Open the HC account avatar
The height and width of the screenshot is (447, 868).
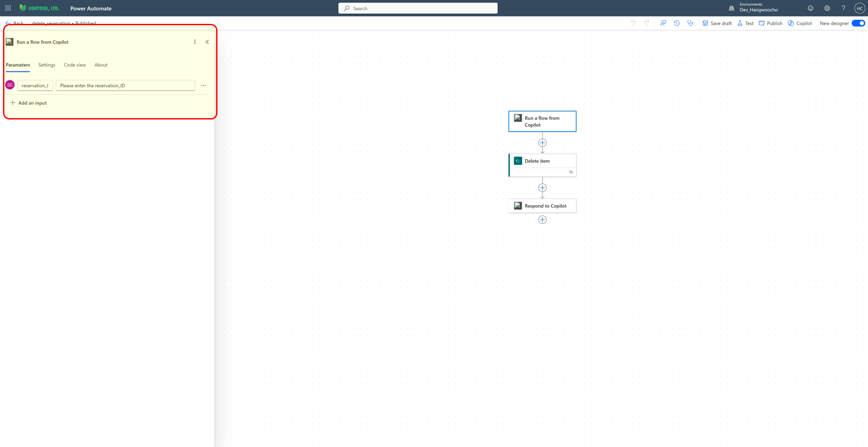[859, 8]
